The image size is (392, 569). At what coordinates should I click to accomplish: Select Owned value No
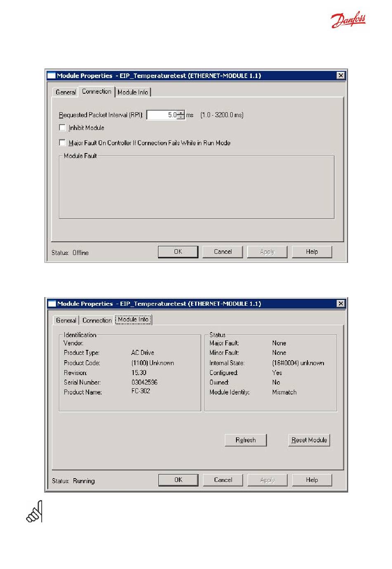(x=276, y=382)
